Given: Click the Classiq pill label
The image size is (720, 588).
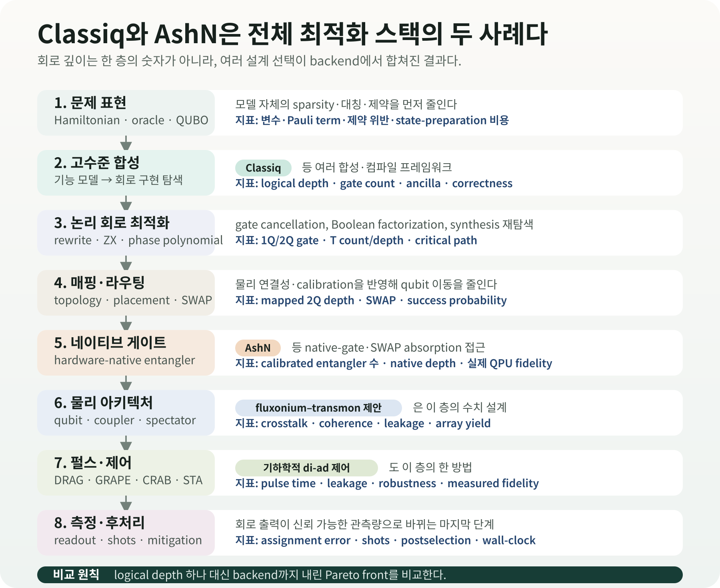Looking at the screenshot, I should coord(263,168).
